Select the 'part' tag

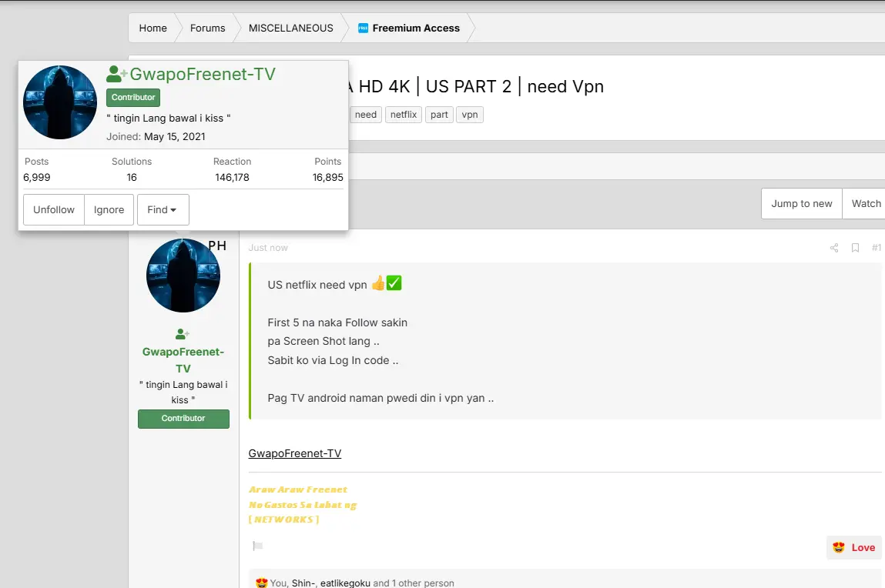[439, 115]
